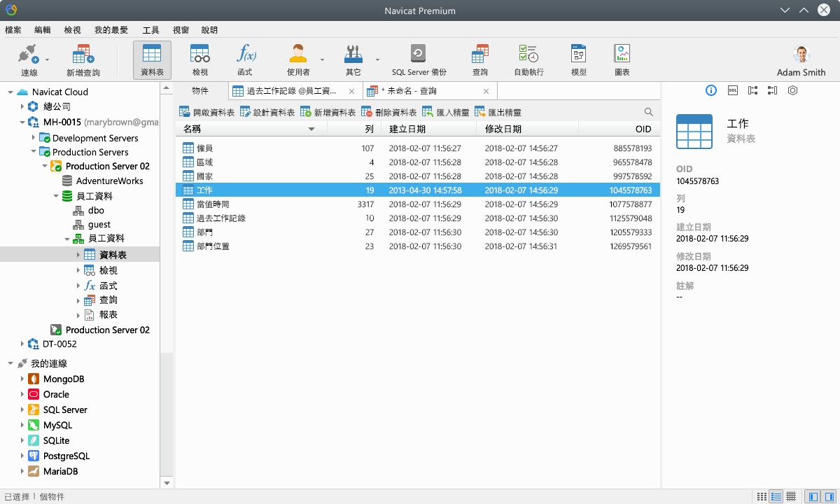Switch to icon grid view
Image resolution: width=840 pixels, height=504 pixels.
762,496
